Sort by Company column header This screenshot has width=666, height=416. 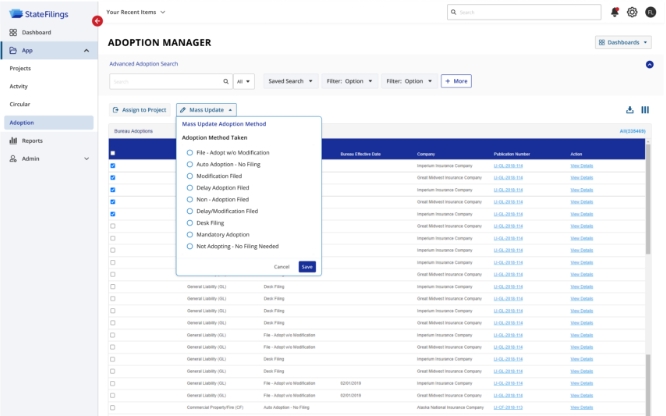[x=426, y=154]
